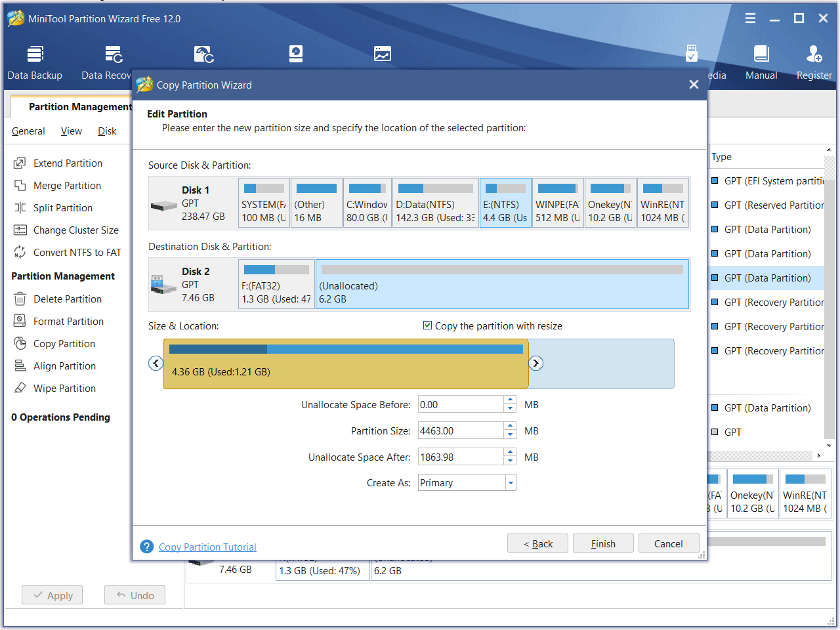Viewport: 840px width, 630px height.
Task: Open the View menu
Action: pyautogui.click(x=72, y=131)
